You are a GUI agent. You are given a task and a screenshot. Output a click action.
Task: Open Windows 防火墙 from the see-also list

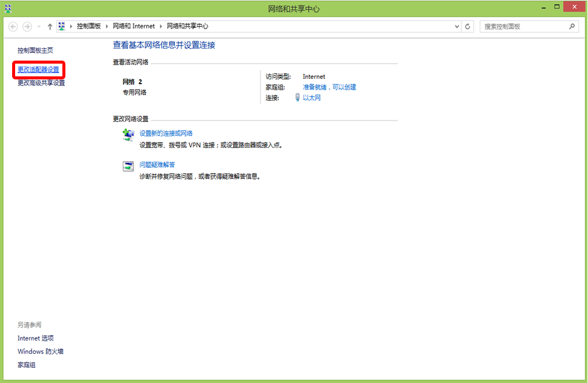coord(41,351)
